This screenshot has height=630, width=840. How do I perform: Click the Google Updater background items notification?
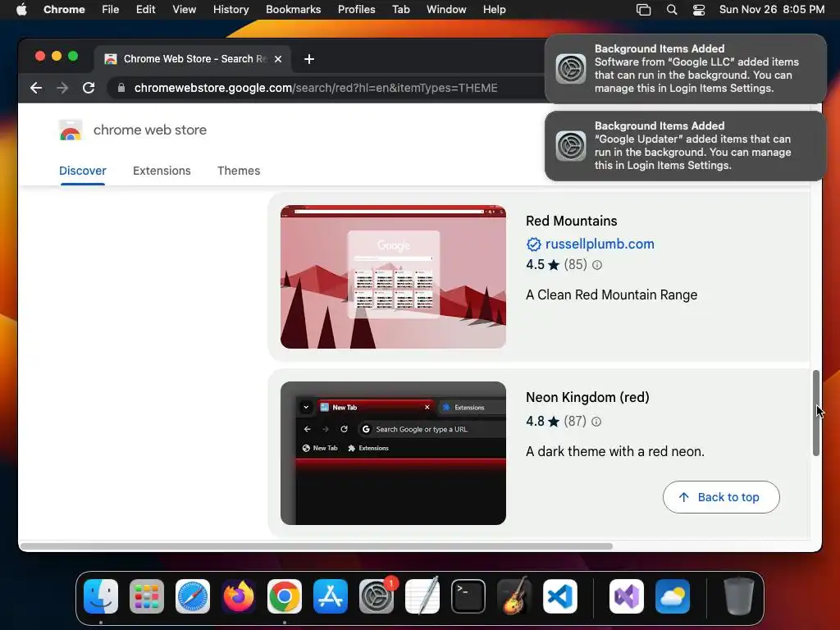[685, 146]
